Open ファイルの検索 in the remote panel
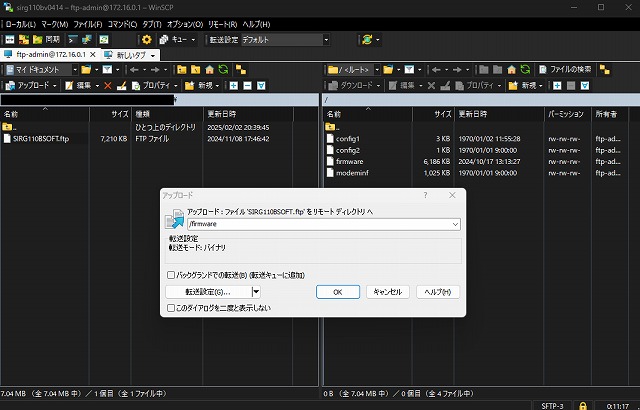This screenshot has height=410, width=640. click(x=569, y=70)
